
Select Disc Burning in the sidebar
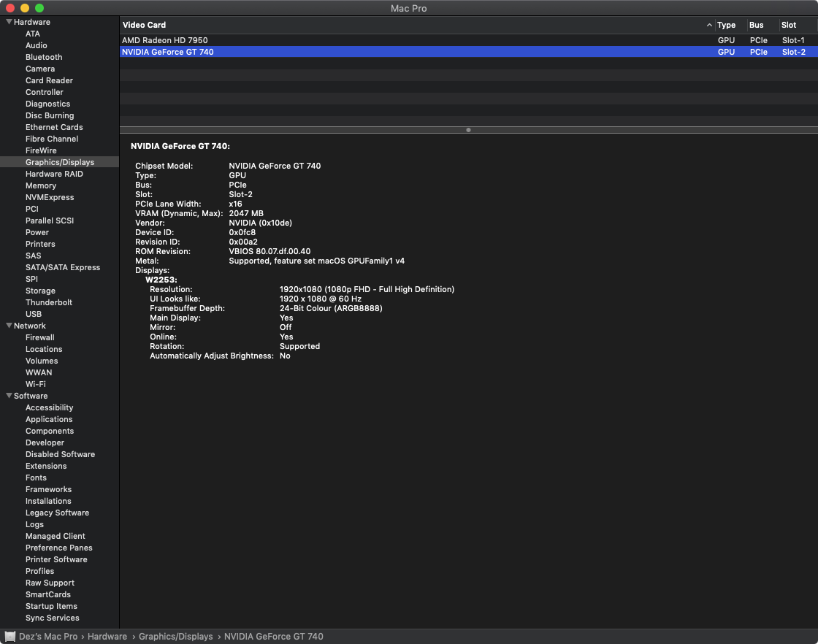click(x=50, y=115)
